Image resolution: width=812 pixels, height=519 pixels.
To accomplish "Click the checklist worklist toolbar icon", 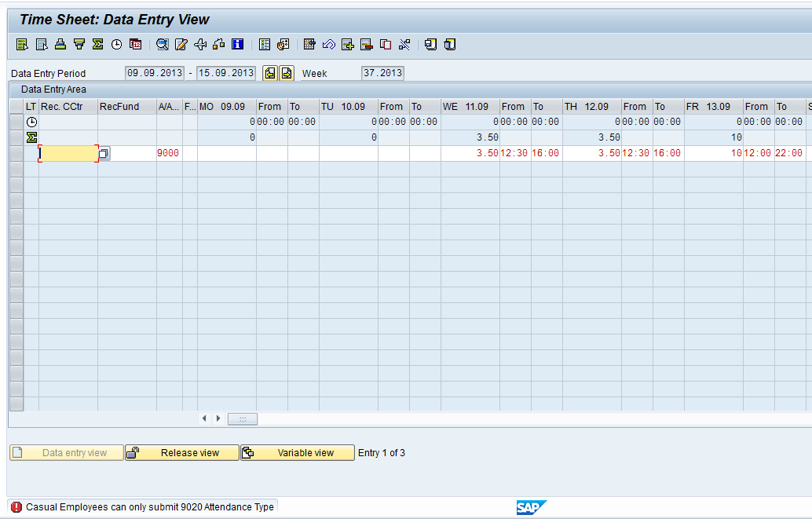I will (x=265, y=45).
